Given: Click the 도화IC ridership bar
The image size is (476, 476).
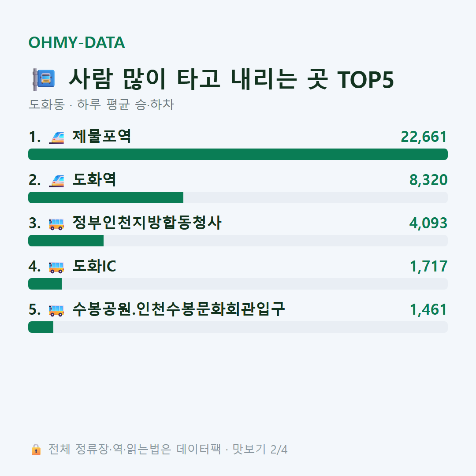Looking at the screenshot, I should click(x=238, y=284).
